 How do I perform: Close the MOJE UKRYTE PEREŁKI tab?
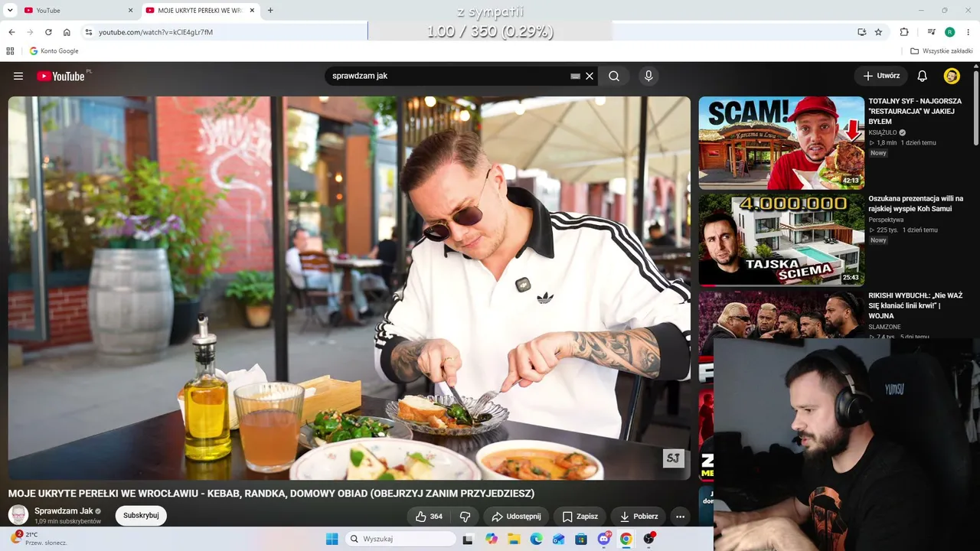coord(252,11)
